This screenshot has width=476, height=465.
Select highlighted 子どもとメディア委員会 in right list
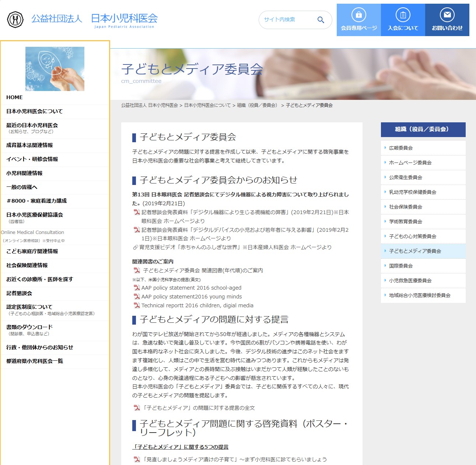pos(423,251)
